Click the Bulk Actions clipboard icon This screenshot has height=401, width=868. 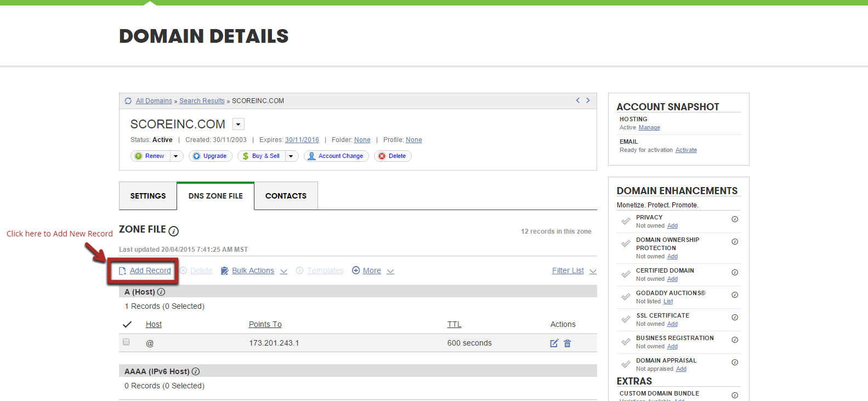[x=225, y=271]
